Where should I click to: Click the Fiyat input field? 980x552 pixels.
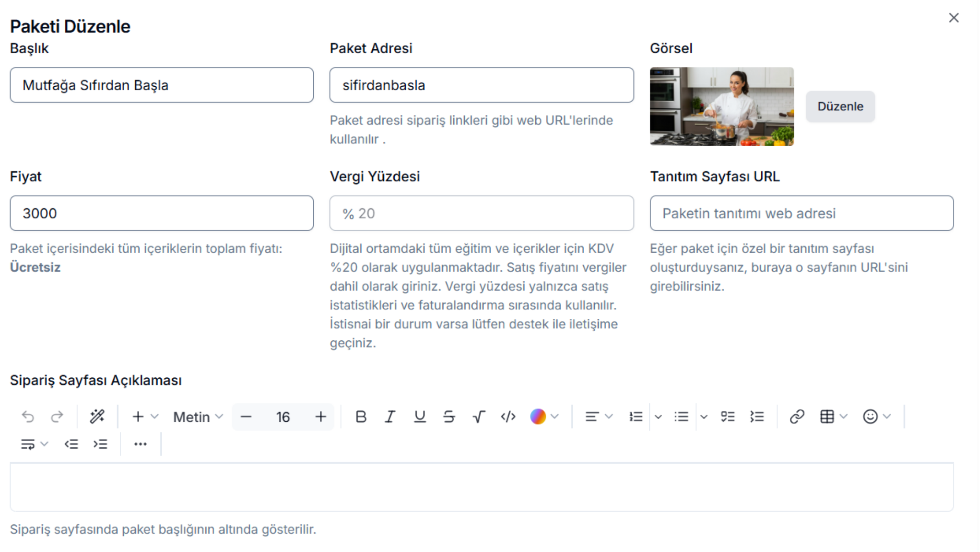point(162,213)
